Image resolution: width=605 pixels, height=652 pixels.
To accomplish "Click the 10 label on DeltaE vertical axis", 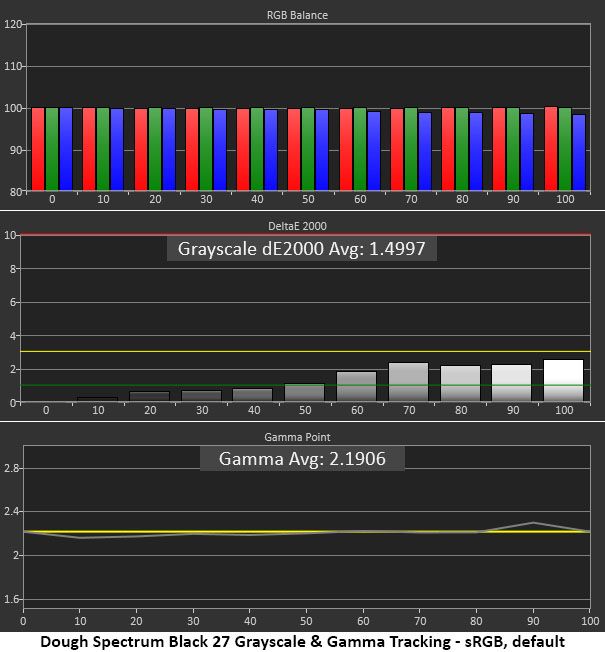I will point(10,235).
